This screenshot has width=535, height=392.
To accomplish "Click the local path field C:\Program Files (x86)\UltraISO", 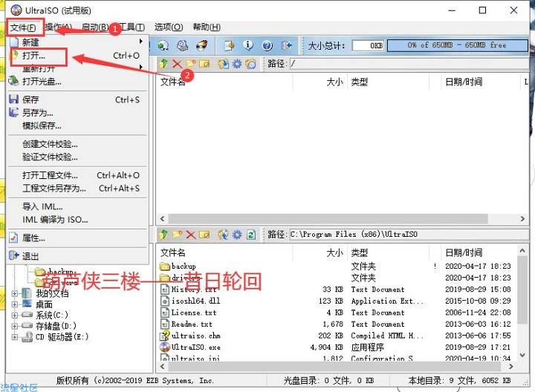I will coord(409,235).
